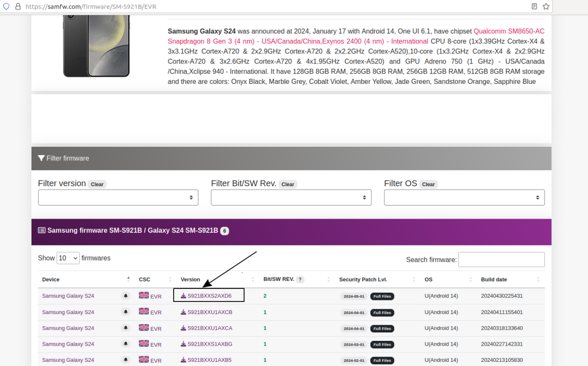588x366 pixels.
Task: Click the list icon in purple firmware header
Action: coord(41,230)
